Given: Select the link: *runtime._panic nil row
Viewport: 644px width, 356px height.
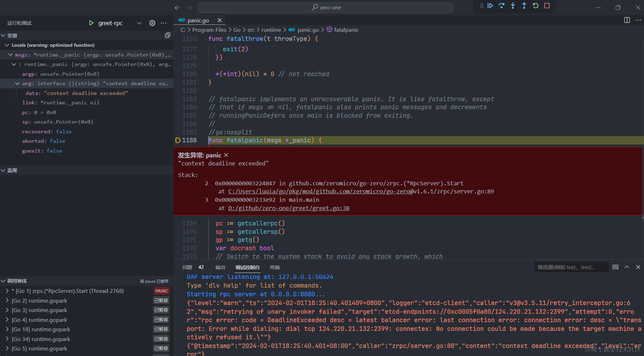Looking at the screenshot, I should (x=87, y=103).
